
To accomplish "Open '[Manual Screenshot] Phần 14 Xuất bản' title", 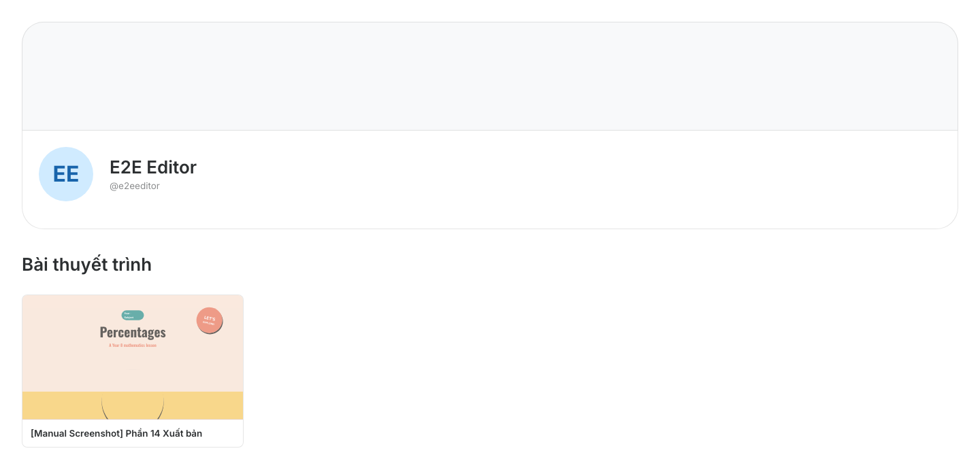I will click(116, 433).
